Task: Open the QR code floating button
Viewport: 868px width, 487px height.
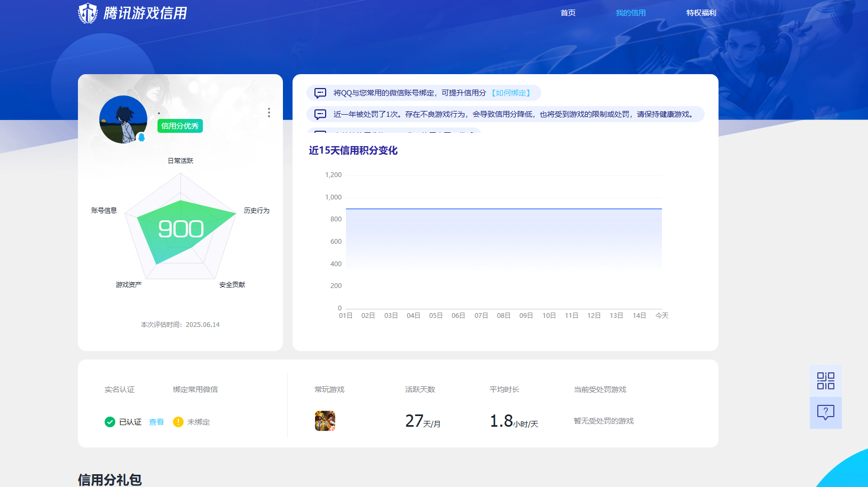Action: point(826,381)
